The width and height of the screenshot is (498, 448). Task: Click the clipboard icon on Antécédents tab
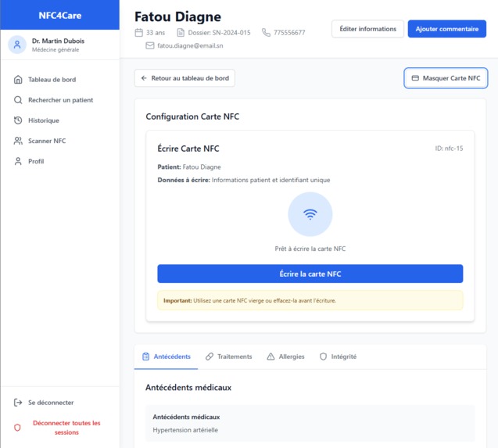(x=145, y=357)
